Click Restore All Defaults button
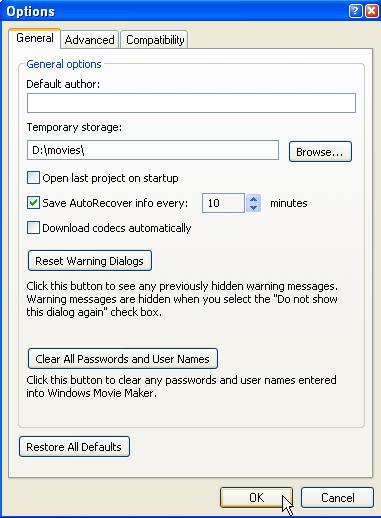 (x=74, y=447)
